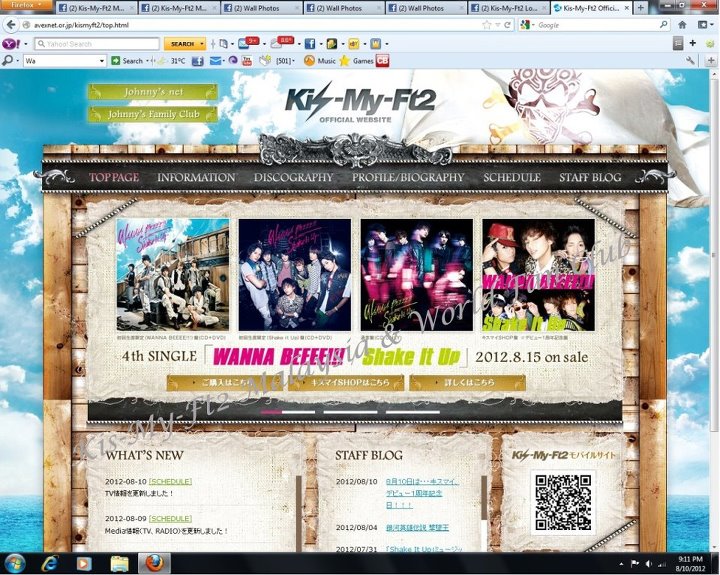
Task: Open a new tab with plus button
Action: [x=641, y=8]
